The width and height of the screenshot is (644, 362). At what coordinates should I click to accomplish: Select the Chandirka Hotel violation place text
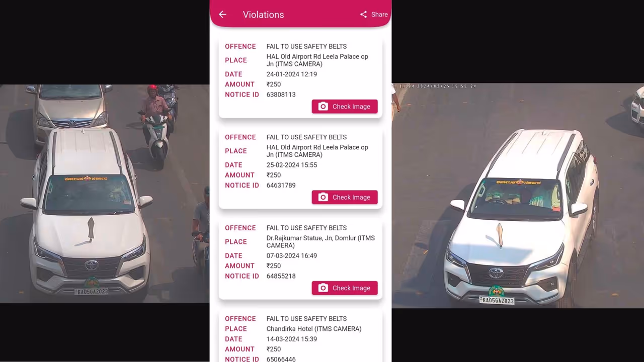pos(313,328)
